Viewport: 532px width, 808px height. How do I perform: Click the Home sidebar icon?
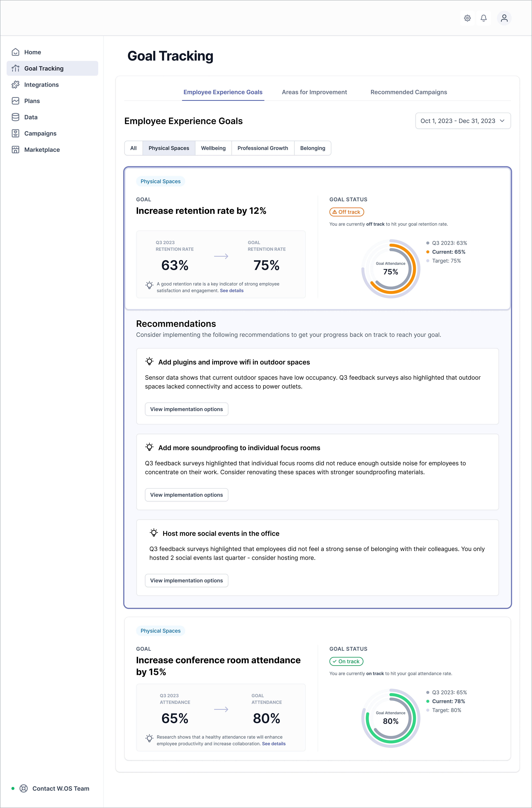[15, 52]
